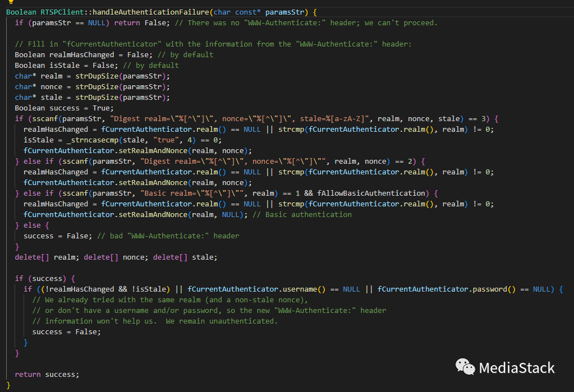Click the "return success;" statement

tap(47, 374)
